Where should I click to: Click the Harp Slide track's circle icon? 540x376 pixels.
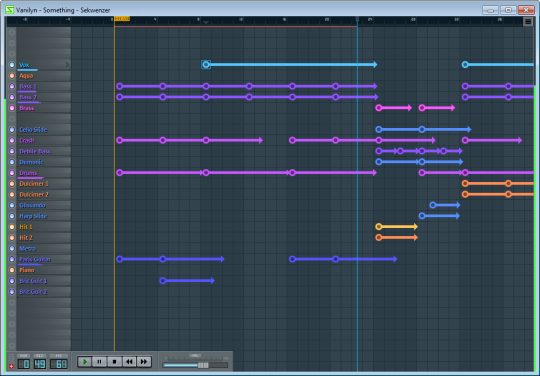(12, 216)
